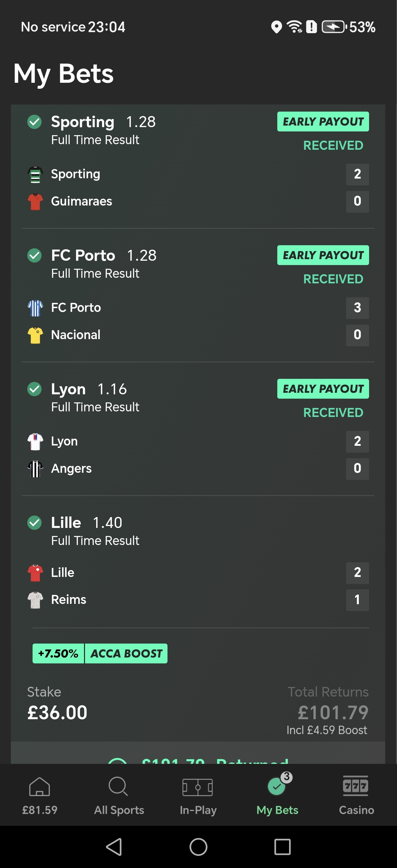Tap the Angers striped jersey icon

(35, 469)
